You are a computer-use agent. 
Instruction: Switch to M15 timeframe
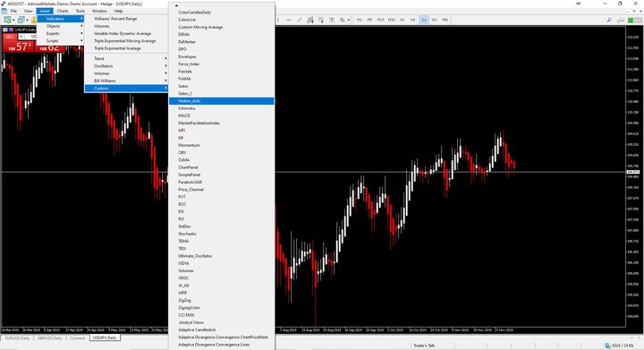point(381,20)
